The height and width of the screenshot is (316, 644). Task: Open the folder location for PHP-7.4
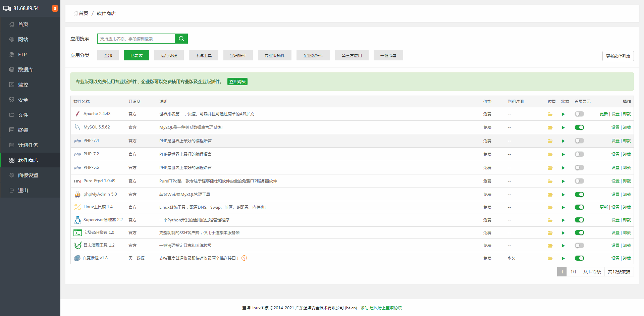(550, 141)
